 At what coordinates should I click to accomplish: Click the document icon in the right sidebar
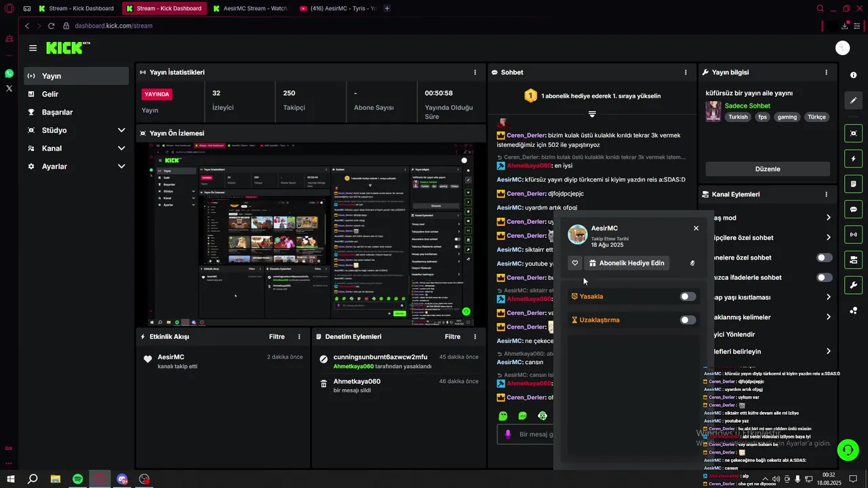pos(853,184)
